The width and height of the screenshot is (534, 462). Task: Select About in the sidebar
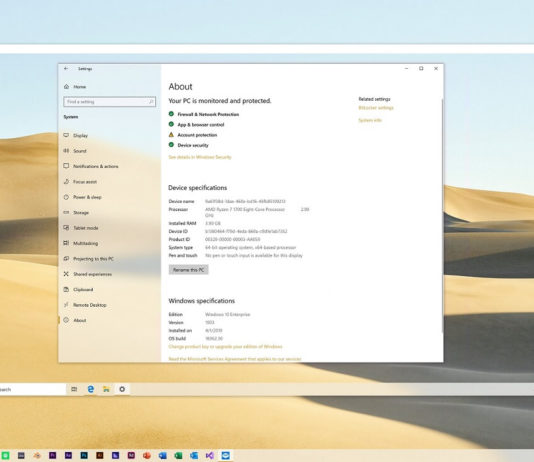coord(75,320)
